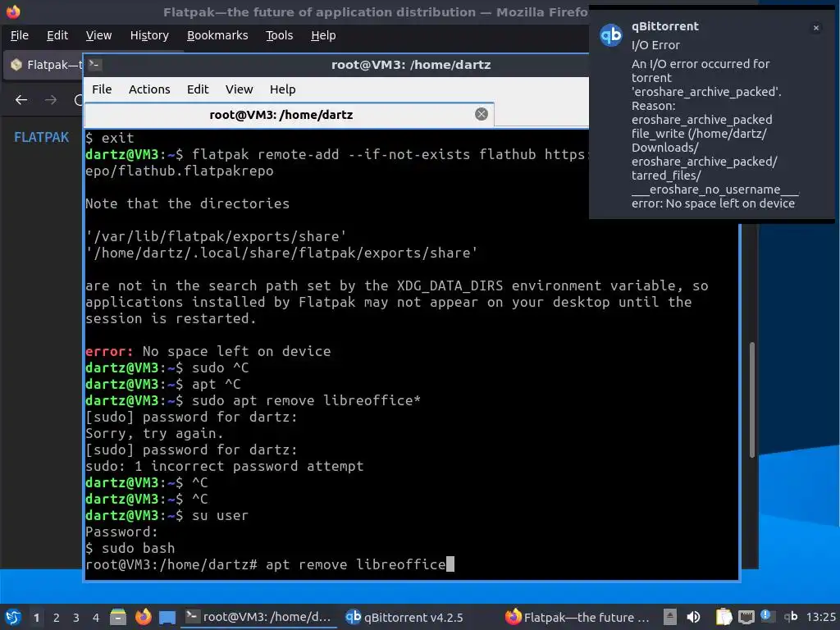The height and width of the screenshot is (630, 840).
Task: Click the 'sudo: 1 incorrect password attempt' line
Action: coord(225,466)
